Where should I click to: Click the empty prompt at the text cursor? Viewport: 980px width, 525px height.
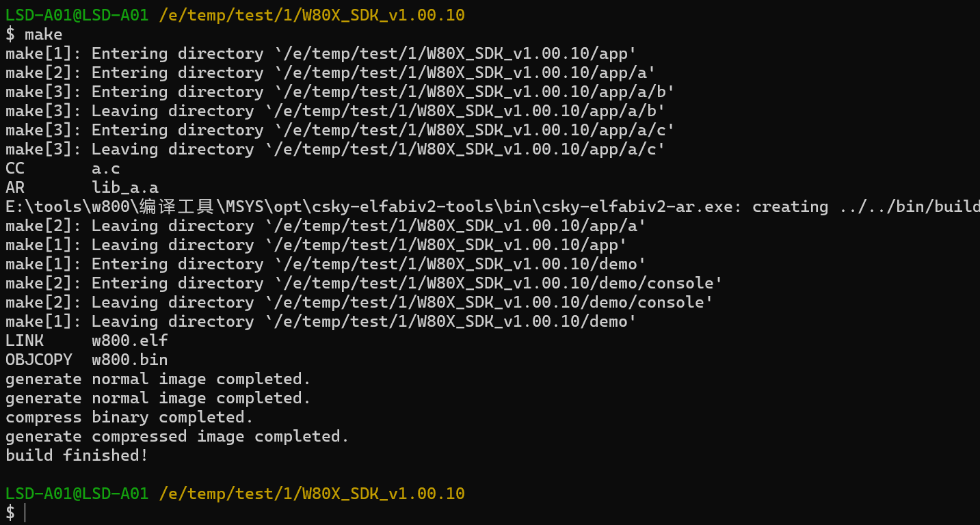click(x=25, y=513)
